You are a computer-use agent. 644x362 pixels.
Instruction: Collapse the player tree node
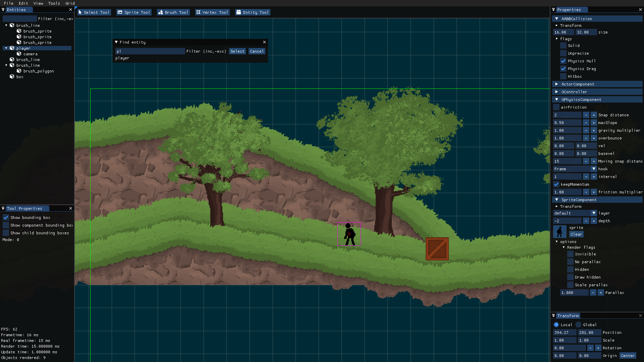click(6, 48)
